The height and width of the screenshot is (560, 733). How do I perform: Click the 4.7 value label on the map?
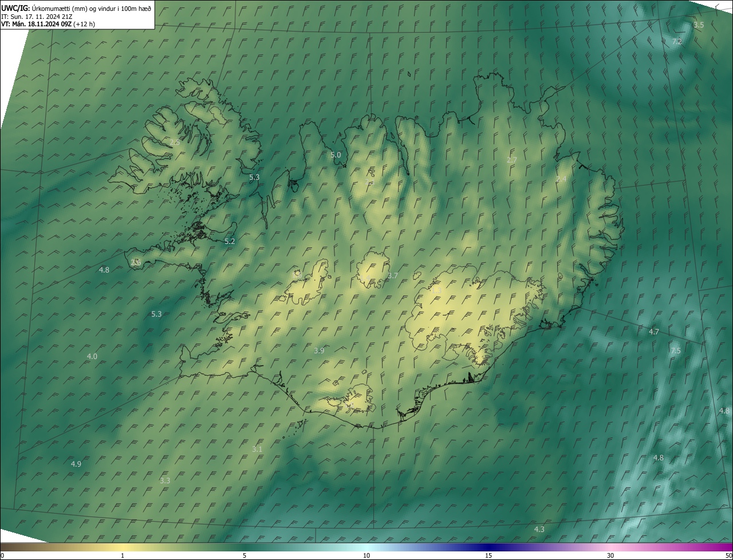(x=654, y=332)
